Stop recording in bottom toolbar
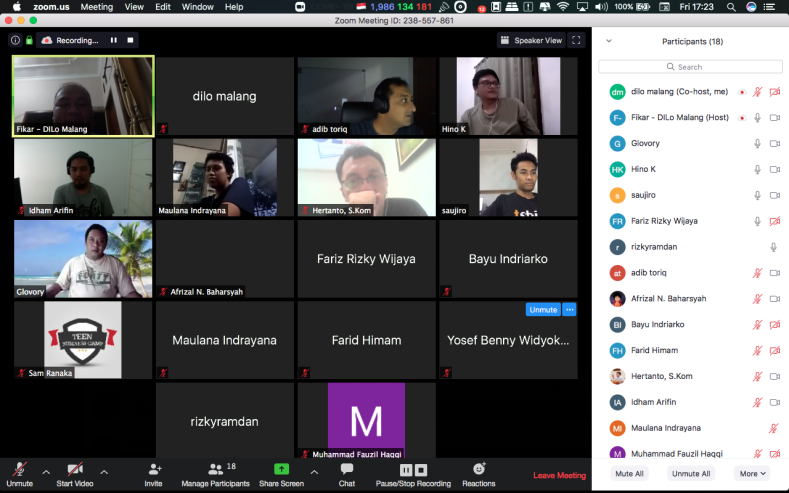The image size is (789, 493). pos(421,470)
